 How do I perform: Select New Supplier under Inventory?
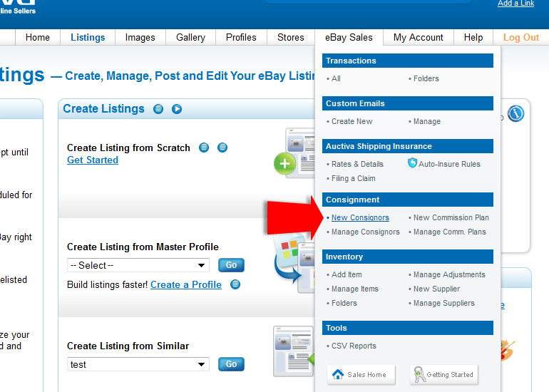tap(436, 289)
